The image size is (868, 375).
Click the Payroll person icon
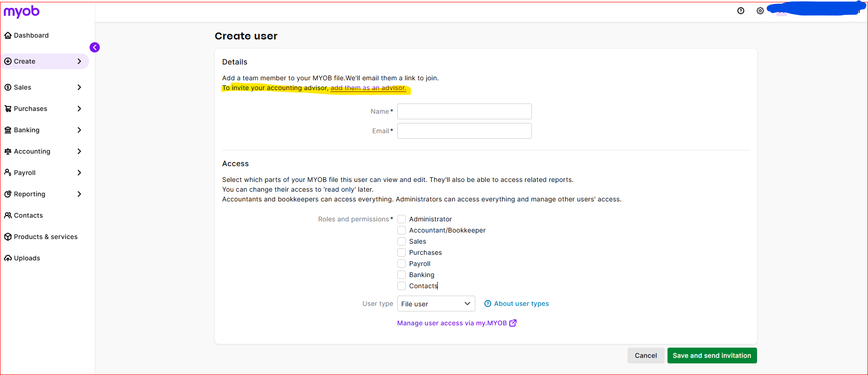[8, 173]
